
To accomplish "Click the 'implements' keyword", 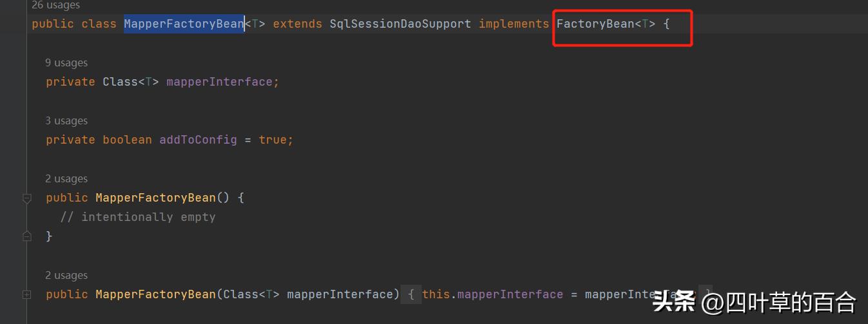I will [x=513, y=24].
